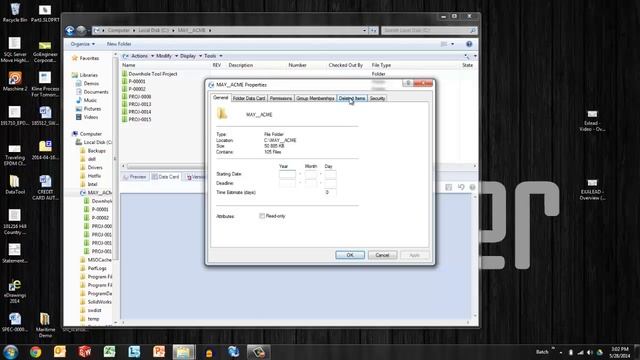The image size is (640, 360).
Task: Sort by the Name column header
Action: pyautogui.click(x=129, y=65)
